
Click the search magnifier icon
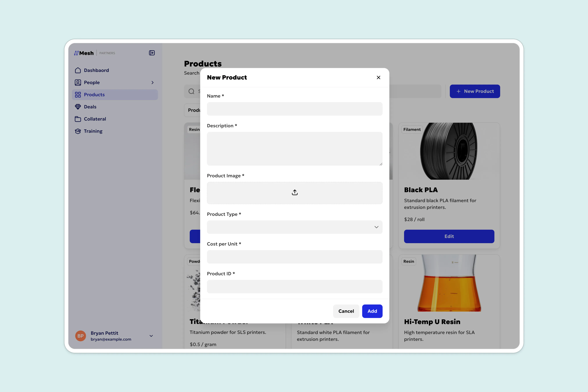tap(191, 91)
